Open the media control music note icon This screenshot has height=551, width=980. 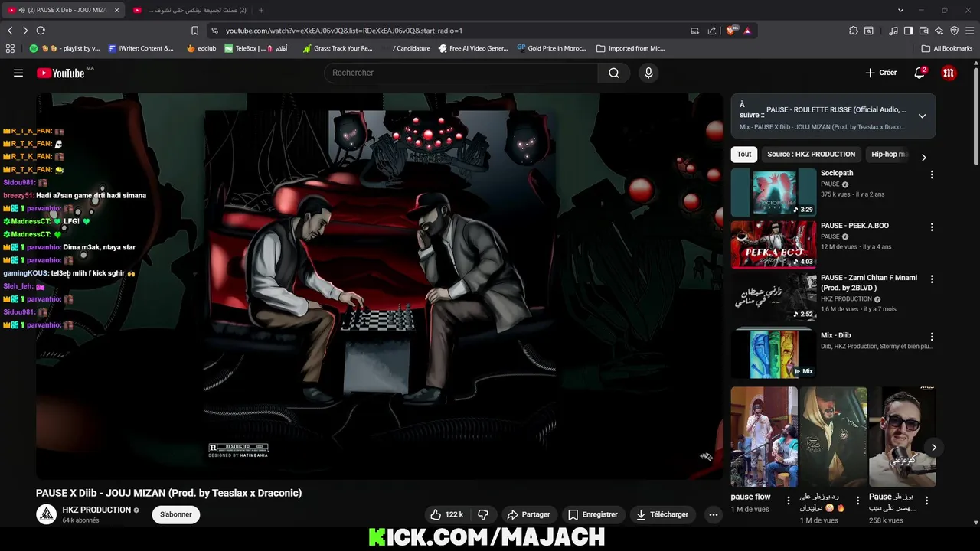click(x=893, y=31)
